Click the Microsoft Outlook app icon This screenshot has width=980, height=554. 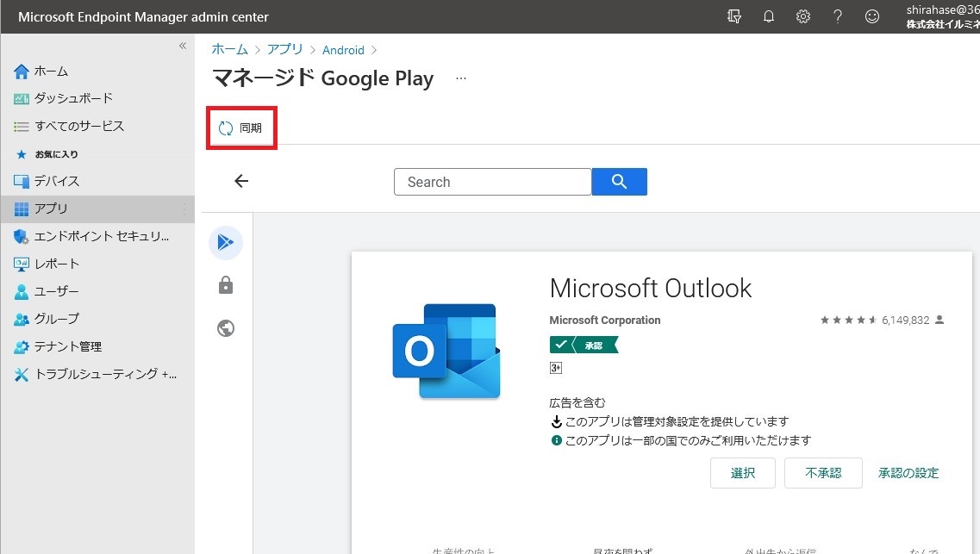tap(446, 351)
